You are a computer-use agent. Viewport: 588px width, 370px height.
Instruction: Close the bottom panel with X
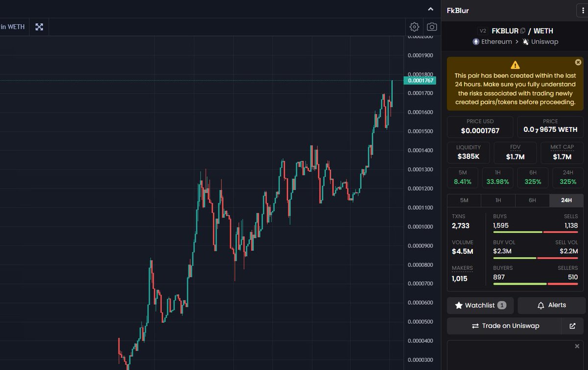coord(577,346)
